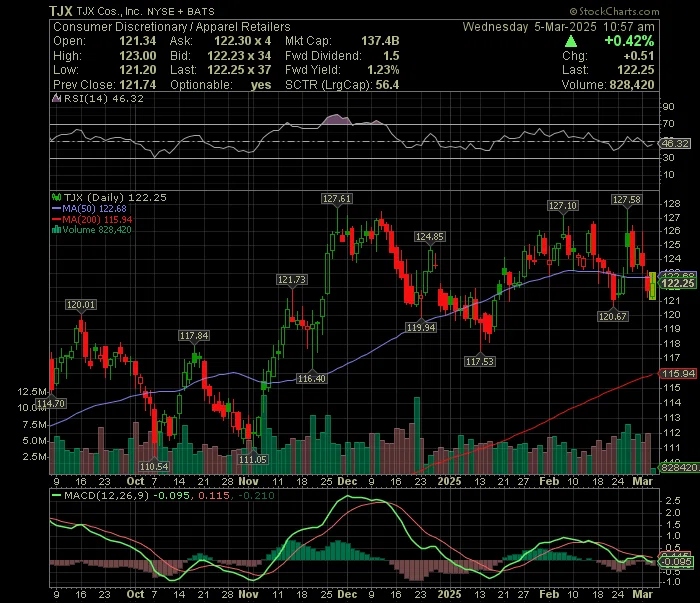Click the High price 123.00
700x603 pixels.
[x=138, y=56]
